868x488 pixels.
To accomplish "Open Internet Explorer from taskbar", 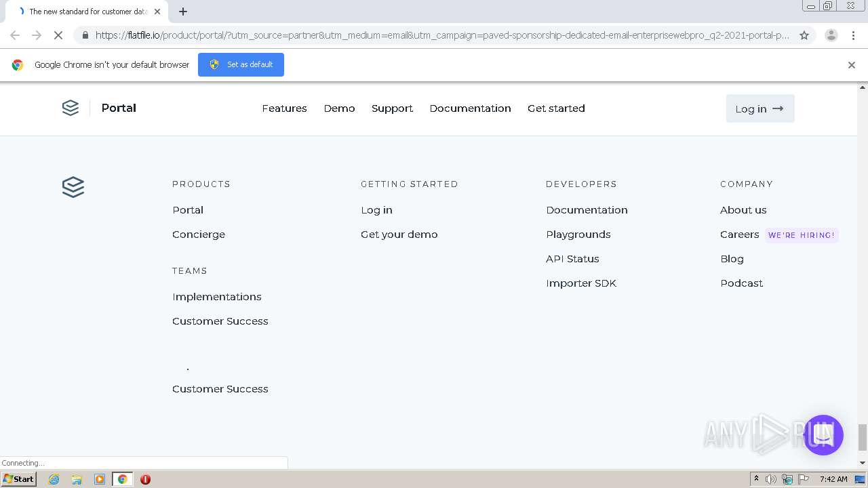I will coord(54,479).
